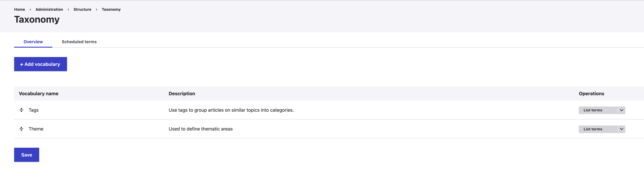Save the vocabulary order

[27, 155]
